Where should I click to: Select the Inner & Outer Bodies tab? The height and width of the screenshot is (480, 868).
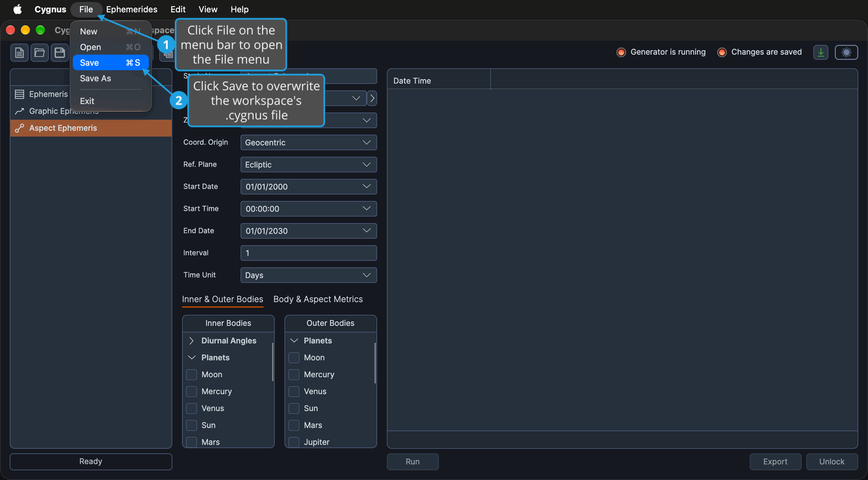pos(222,299)
